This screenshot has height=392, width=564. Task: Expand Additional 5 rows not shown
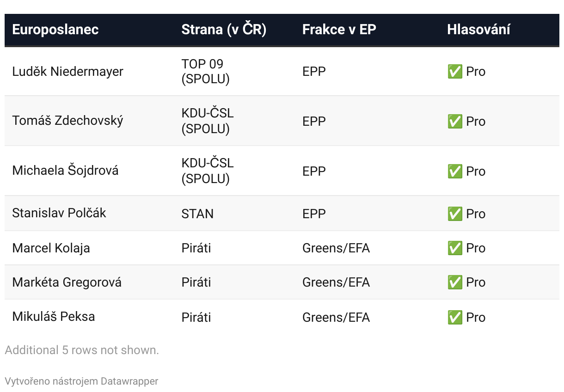82,350
